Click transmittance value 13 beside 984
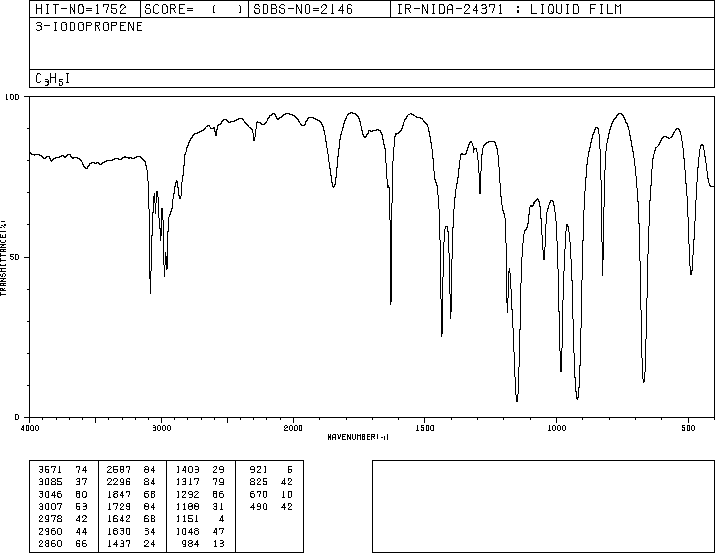 point(219,543)
